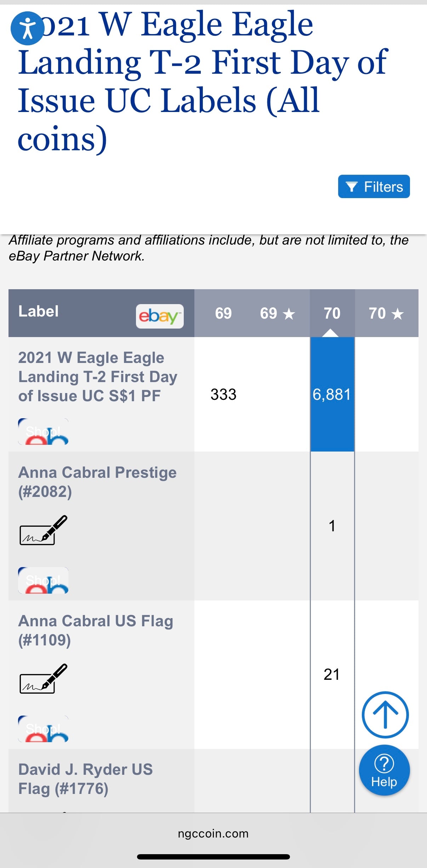Tap the Shop eBay icon under Anna Cabral Prestige

[x=43, y=580]
